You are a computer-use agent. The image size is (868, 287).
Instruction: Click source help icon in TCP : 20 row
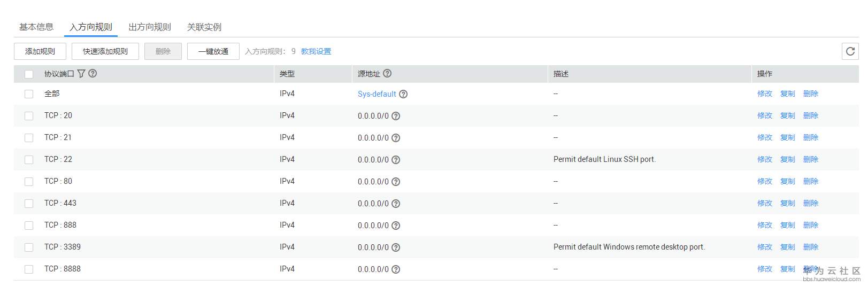coord(396,116)
